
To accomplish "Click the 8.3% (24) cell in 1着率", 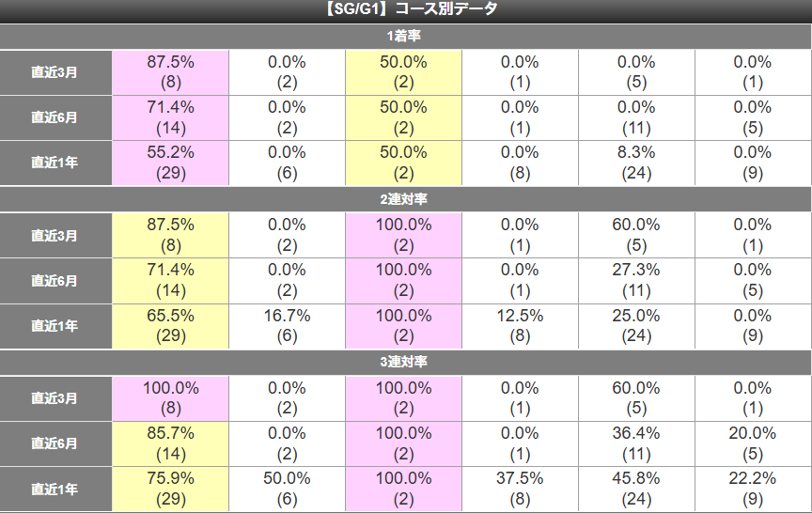I will [x=636, y=163].
